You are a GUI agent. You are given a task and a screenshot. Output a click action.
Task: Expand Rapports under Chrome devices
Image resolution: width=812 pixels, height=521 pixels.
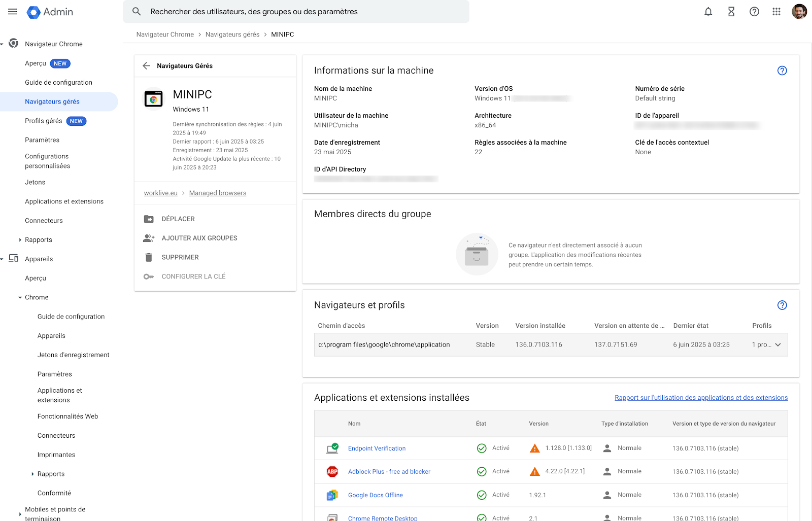coord(32,474)
